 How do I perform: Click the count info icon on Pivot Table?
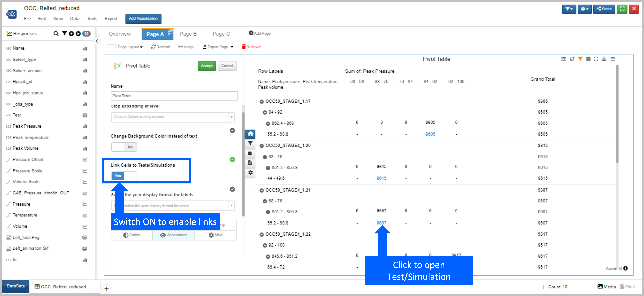[x=625, y=268]
